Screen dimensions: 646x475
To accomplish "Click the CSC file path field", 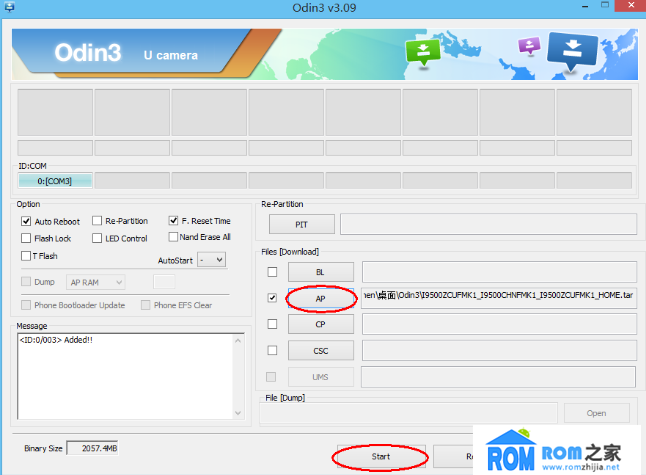I will pos(499,351).
